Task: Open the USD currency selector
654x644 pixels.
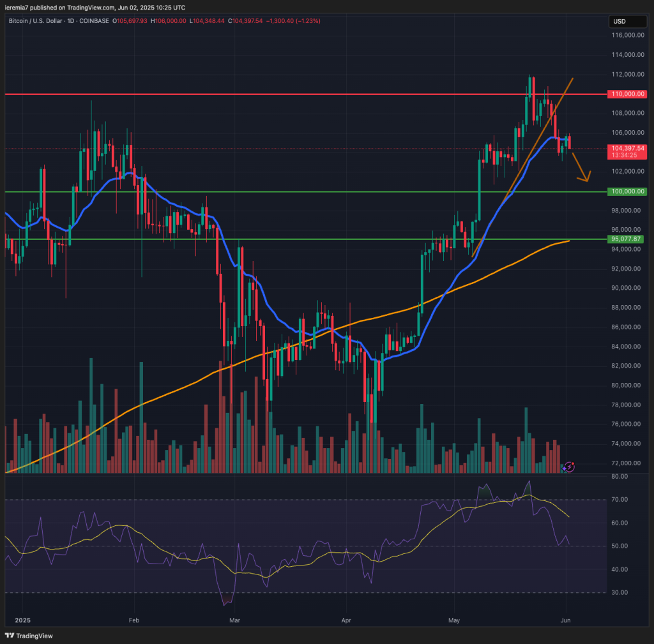Action: click(x=628, y=21)
